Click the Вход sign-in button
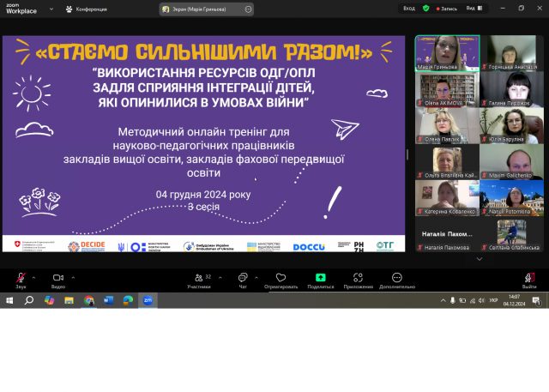 (x=409, y=8)
